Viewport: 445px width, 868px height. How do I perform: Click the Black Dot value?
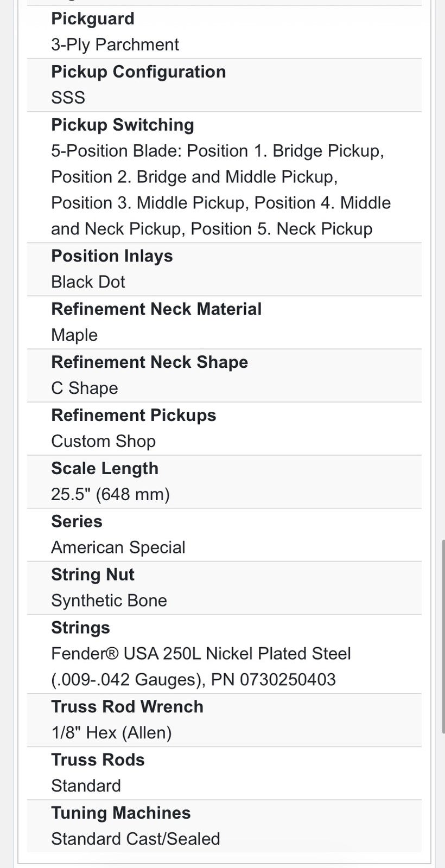coord(88,282)
